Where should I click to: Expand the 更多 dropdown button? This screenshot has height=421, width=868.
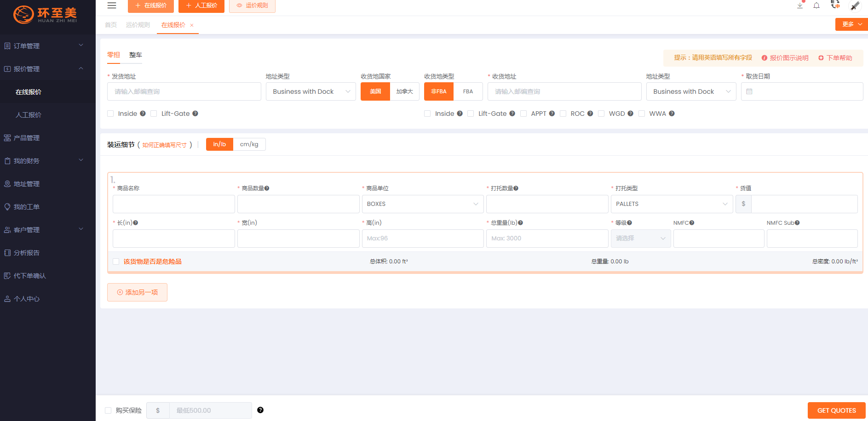pyautogui.click(x=851, y=24)
